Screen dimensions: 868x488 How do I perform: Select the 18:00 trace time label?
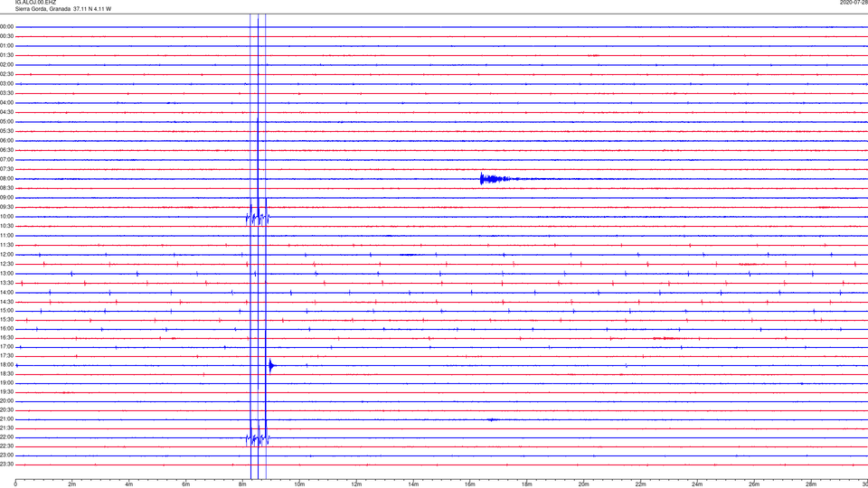7,364
